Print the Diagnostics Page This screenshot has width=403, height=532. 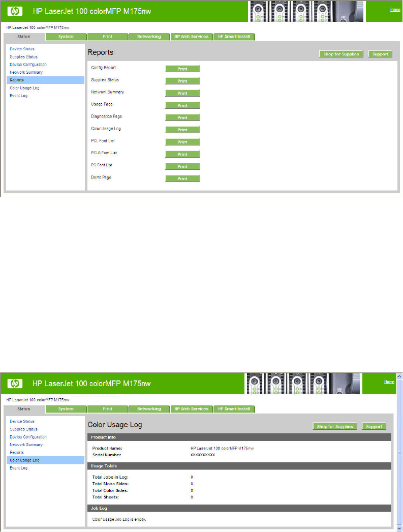point(182,117)
